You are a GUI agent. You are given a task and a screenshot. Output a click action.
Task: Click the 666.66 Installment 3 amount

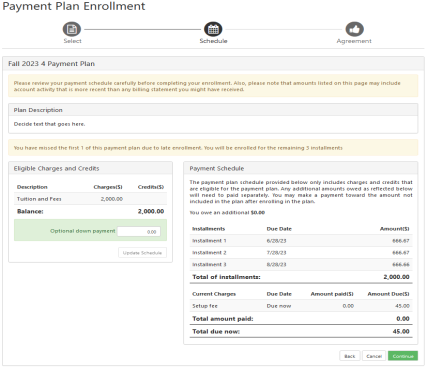tap(401, 265)
